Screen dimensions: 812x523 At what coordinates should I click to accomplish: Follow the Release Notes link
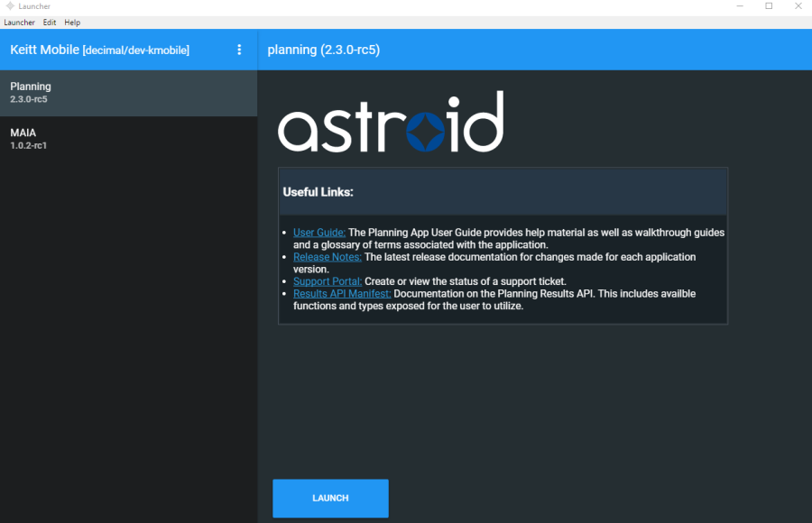[327, 257]
